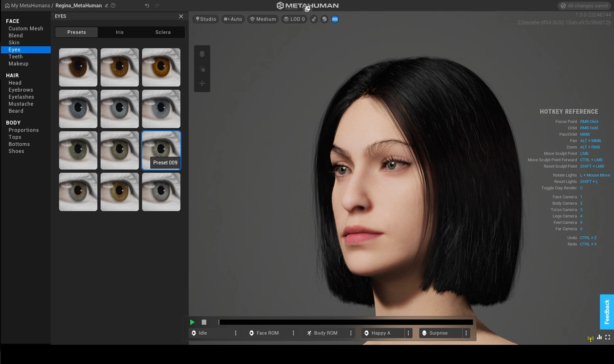614x364 pixels.
Task: Go to My MetaHumans
Action: tap(30, 5)
